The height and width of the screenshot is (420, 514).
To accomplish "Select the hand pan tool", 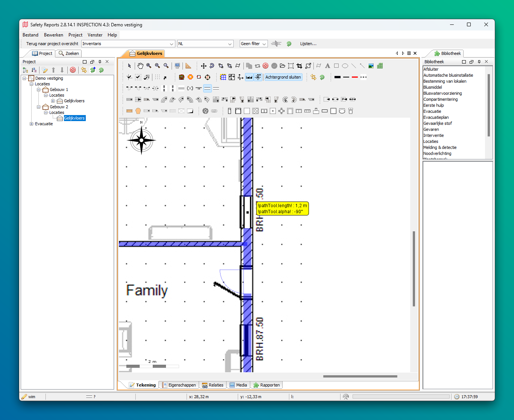I will [x=140, y=66].
